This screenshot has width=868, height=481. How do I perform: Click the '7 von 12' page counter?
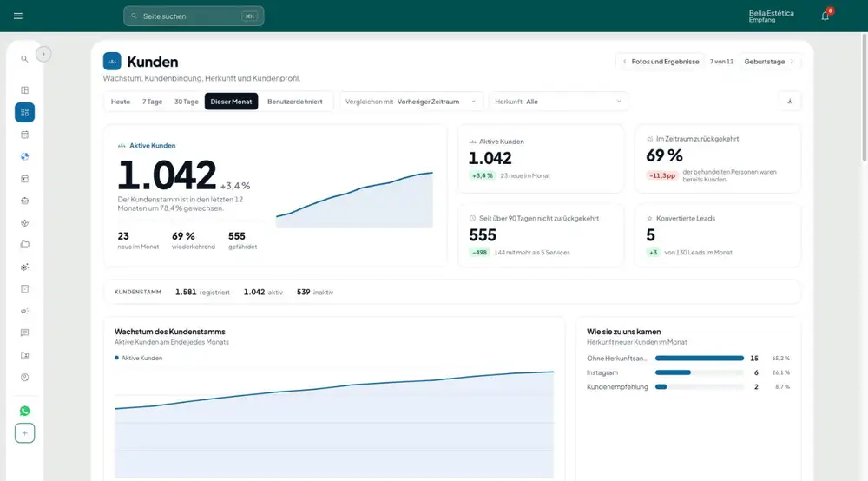click(721, 62)
